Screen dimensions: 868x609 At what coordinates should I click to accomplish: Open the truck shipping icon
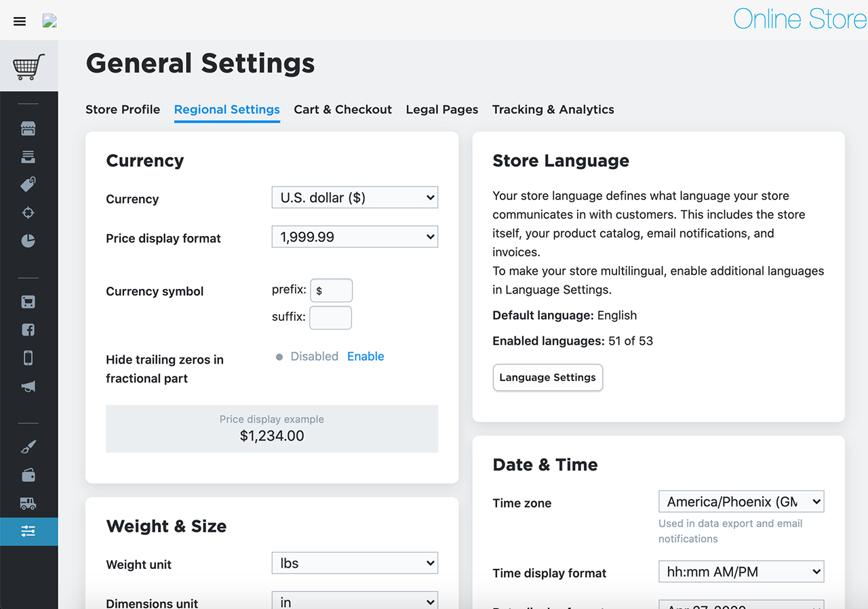point(28,503)
